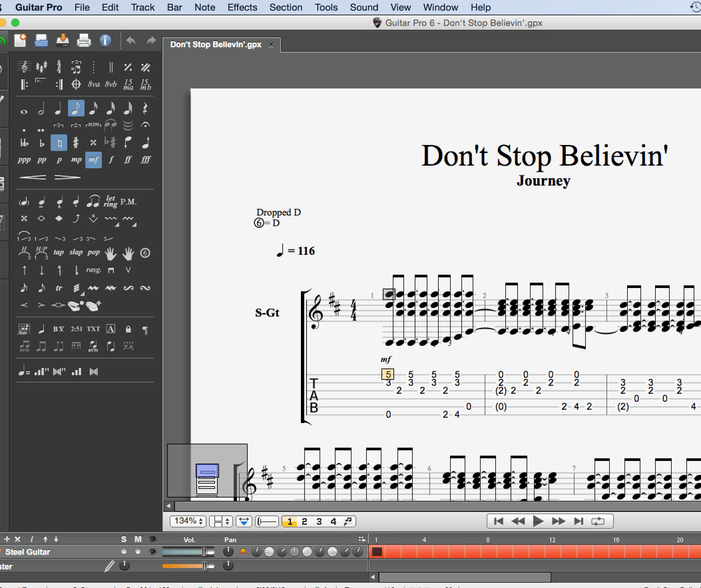The height and width of the screenshot is (588, 701).
Task: Click the save file toolbar icon
Action: coord(63,40)
